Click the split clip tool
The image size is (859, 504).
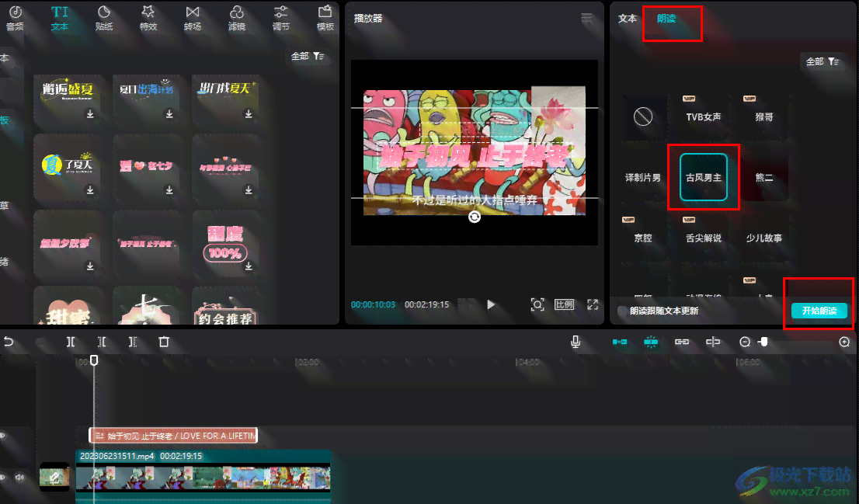(71, 342)
